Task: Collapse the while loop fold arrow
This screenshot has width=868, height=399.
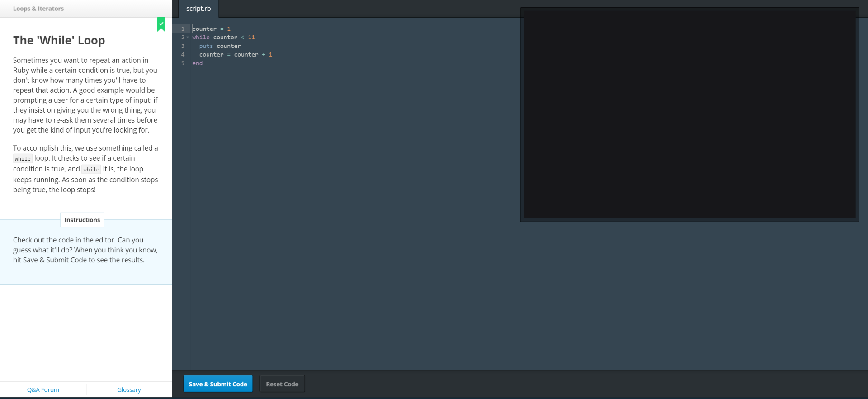Action: pyautogui.click(x=188, y=38)
